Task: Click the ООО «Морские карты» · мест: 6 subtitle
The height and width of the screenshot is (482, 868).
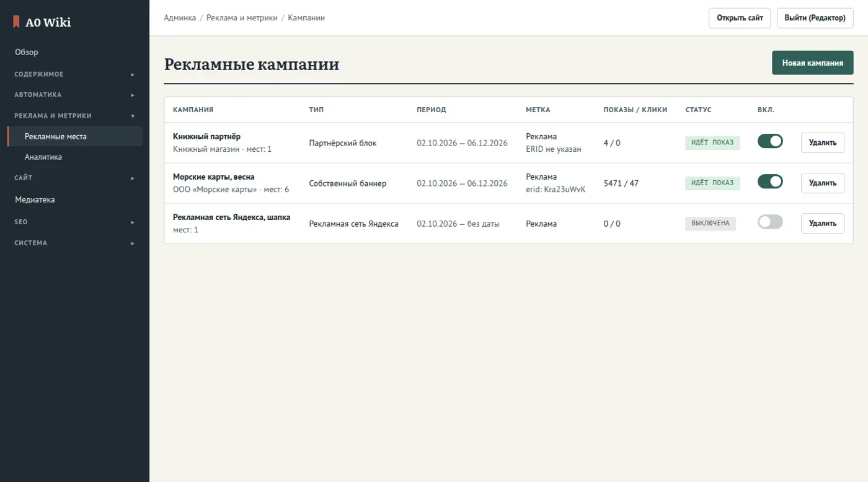Action: (231, 189)
